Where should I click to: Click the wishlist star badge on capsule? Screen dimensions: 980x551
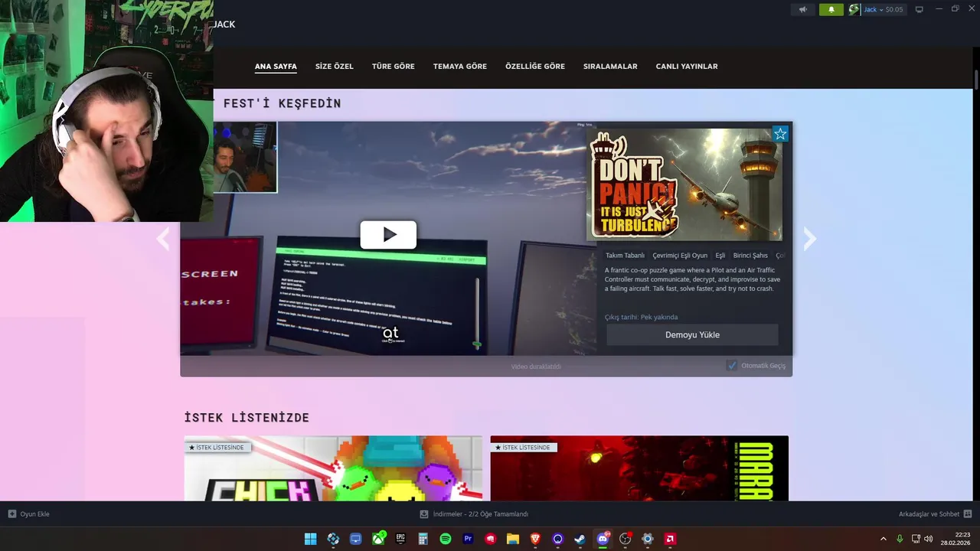pos(780,134)
